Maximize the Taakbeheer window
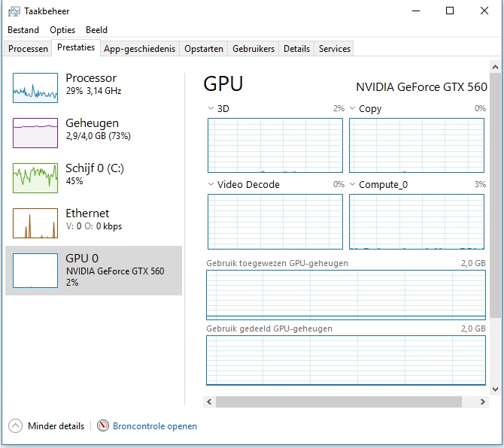Viewport: 504px width, 448px height. pos(450,11)
